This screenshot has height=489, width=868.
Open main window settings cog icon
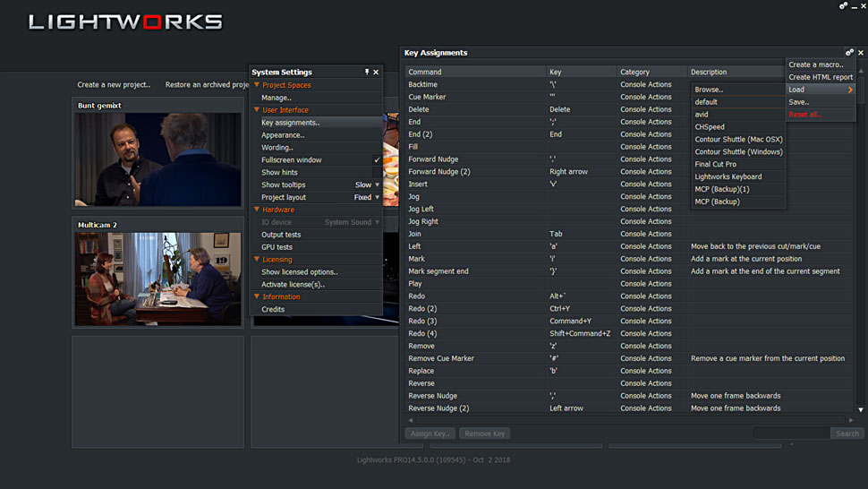point(843,5)
